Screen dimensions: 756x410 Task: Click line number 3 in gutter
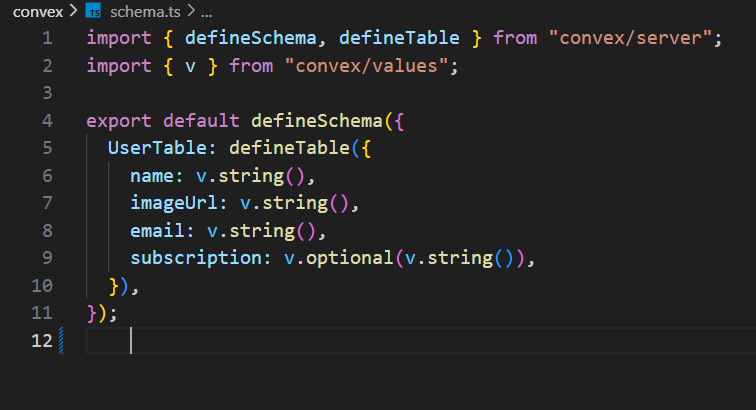(x=47, y=93)
